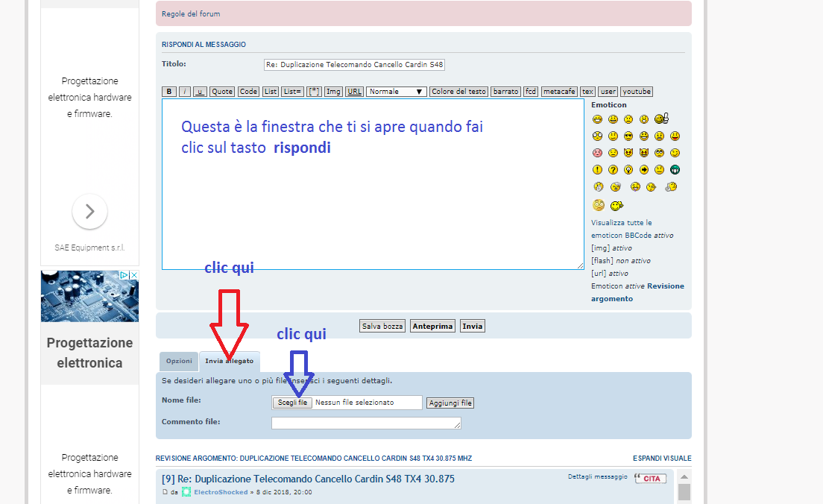Insert the sunglasses cool emoticon

(629, 136)
